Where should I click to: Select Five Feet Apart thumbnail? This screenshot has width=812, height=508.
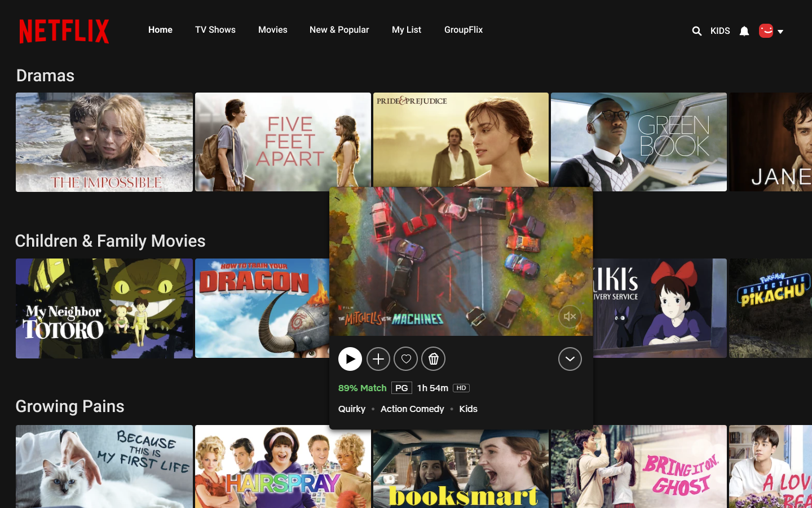283,142
